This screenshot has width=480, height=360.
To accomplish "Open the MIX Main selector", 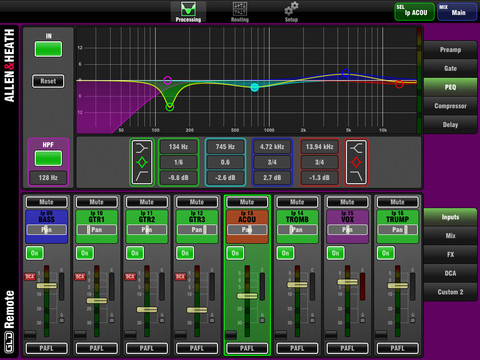I will point(457,12).
